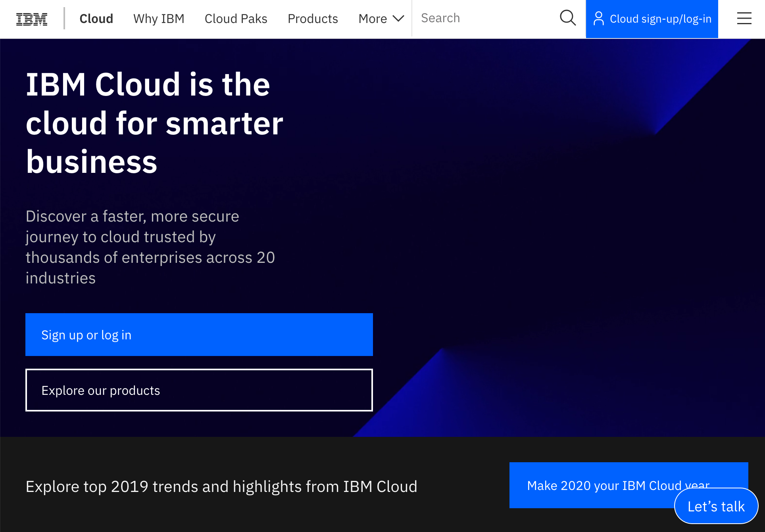Open the Cloud nav item

pyautogui.click(x=96, y=19)
